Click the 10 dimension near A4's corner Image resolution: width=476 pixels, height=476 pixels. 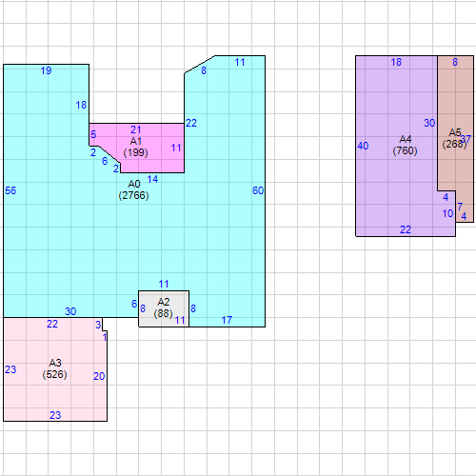tap(447, 213)
